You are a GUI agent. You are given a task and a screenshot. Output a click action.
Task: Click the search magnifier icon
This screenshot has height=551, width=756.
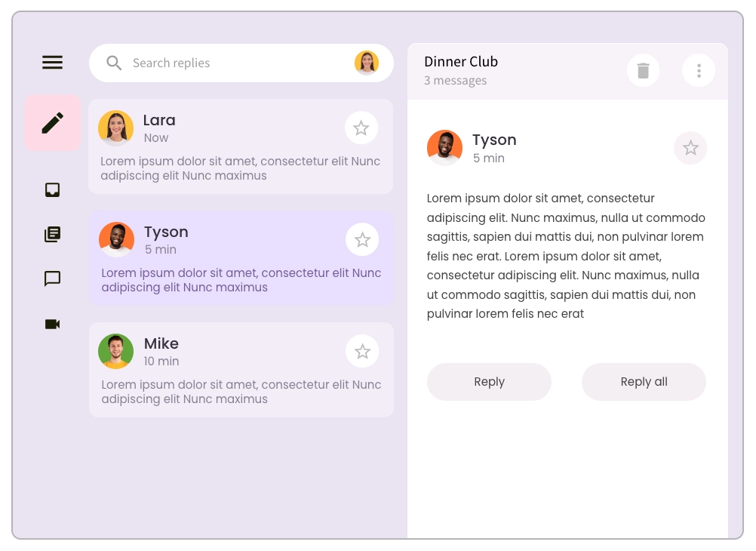[114, 63]
